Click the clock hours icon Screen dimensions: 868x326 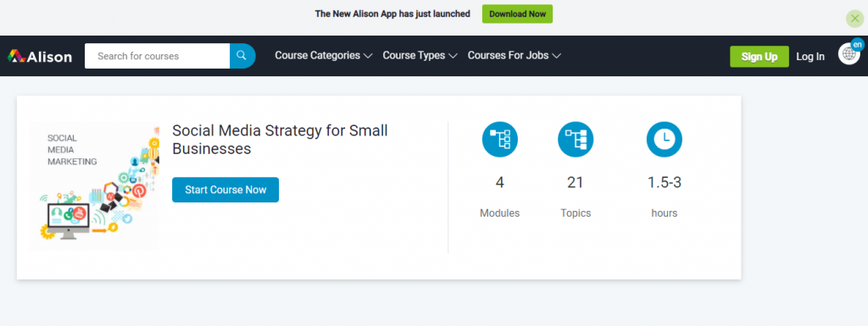(x=665, y=139)
